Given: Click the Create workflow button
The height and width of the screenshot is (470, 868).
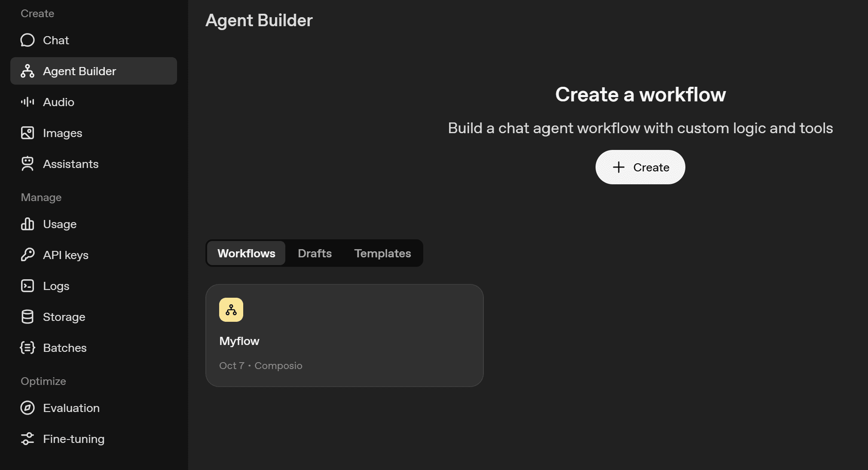Looking at the screenshot, I should pyautogui.click(x=639, y=167).
